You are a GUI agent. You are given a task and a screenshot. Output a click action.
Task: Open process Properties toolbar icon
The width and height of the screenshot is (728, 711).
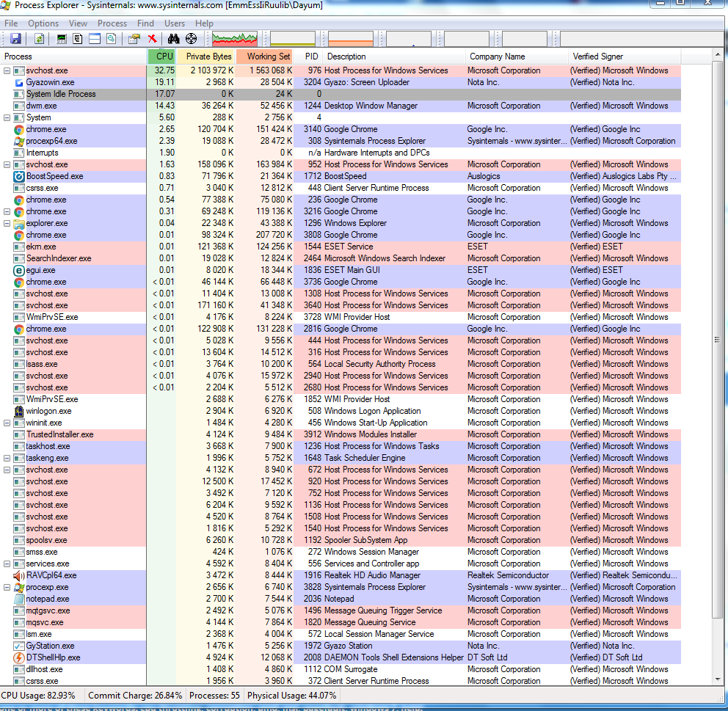pyautogui.click(x=134, y=39)
